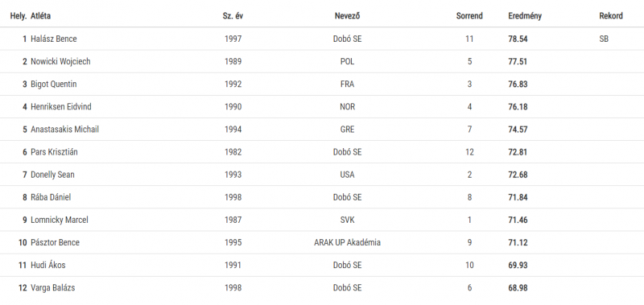Click Henriksen Eidvind's name
644x305 pixels.
61,107
